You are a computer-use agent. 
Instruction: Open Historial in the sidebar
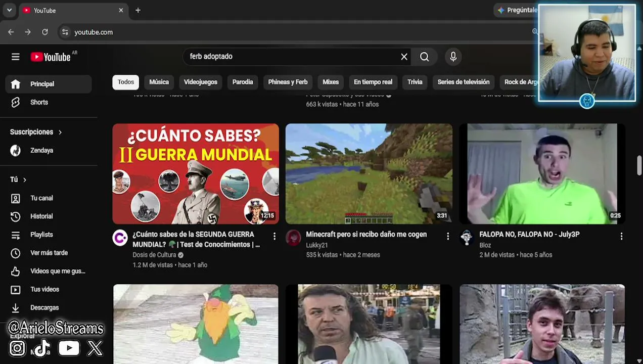(x=49, y=216)
